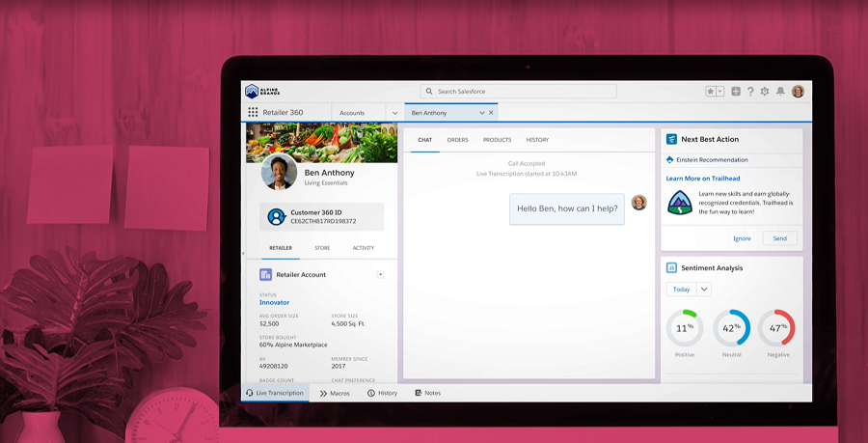This screenshot has height=443, width=868.
Task: Open the Accounts navigation dropdown chevron
Action: (x=393, y=113)
